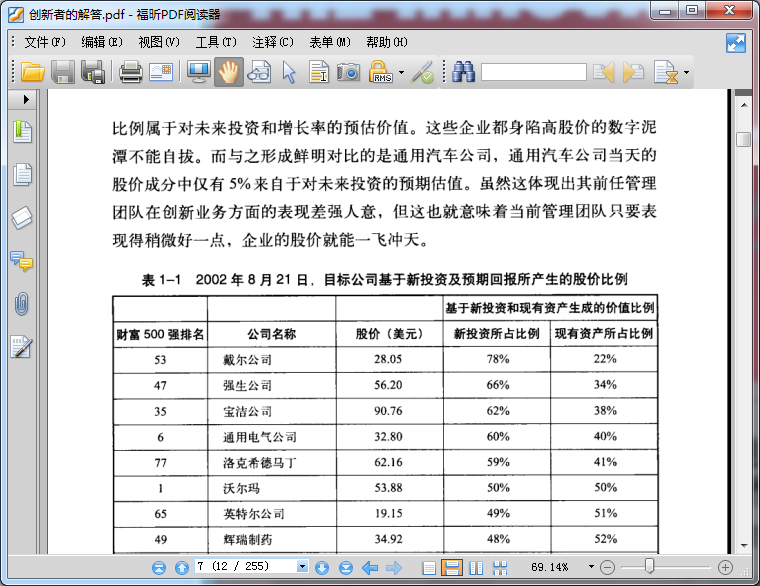Click the scrollbar up arrow

(x=744, y=105)
